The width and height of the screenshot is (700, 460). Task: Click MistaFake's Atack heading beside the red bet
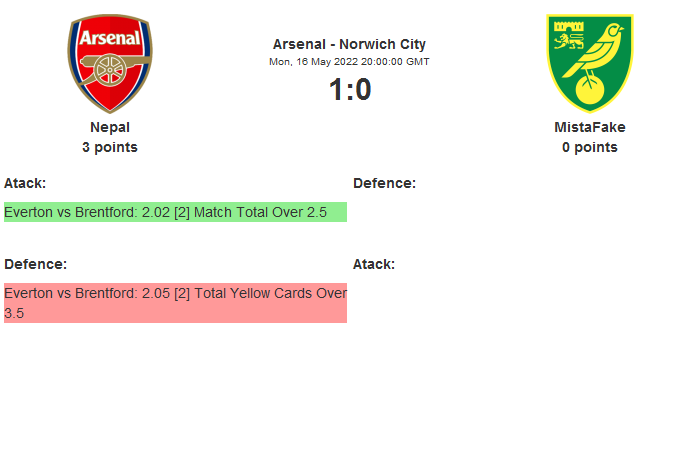(374, 264)
